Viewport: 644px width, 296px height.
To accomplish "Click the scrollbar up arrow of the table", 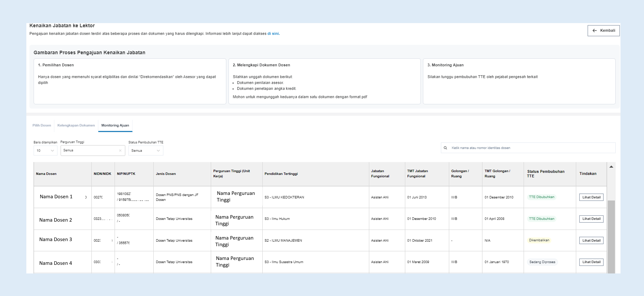I will (611, 167).
